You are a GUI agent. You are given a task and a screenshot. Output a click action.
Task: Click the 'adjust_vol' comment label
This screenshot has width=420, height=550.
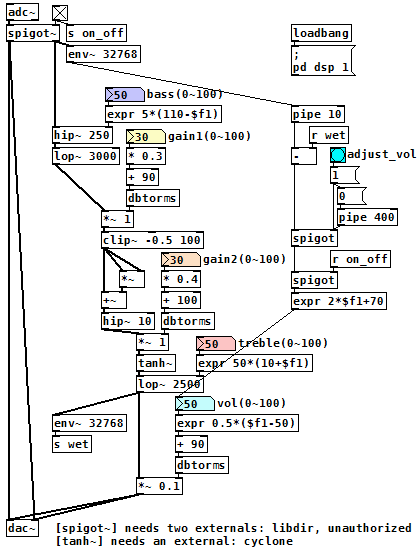(382, 154)
